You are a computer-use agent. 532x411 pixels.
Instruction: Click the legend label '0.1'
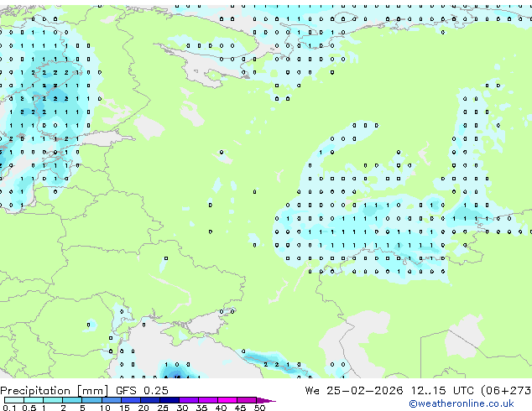coord(9,408)
